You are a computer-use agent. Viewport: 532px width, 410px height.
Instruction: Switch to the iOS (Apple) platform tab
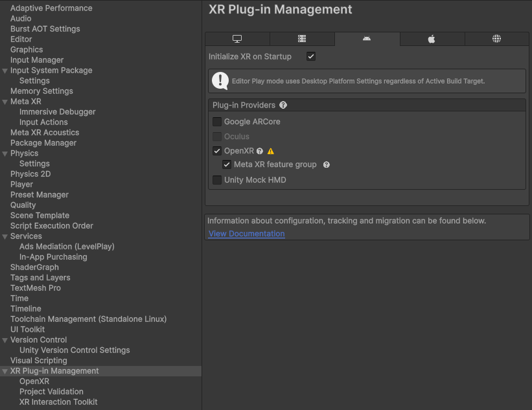coord(432,39)
